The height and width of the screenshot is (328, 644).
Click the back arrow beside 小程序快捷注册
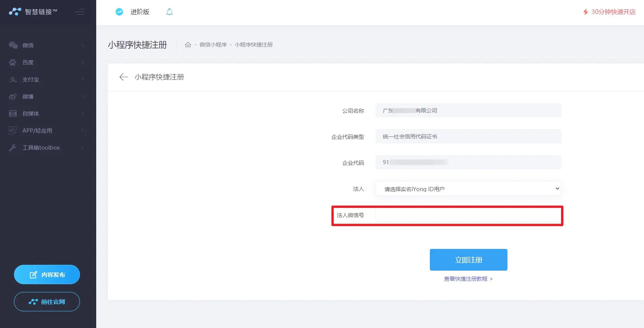(123, 77)
